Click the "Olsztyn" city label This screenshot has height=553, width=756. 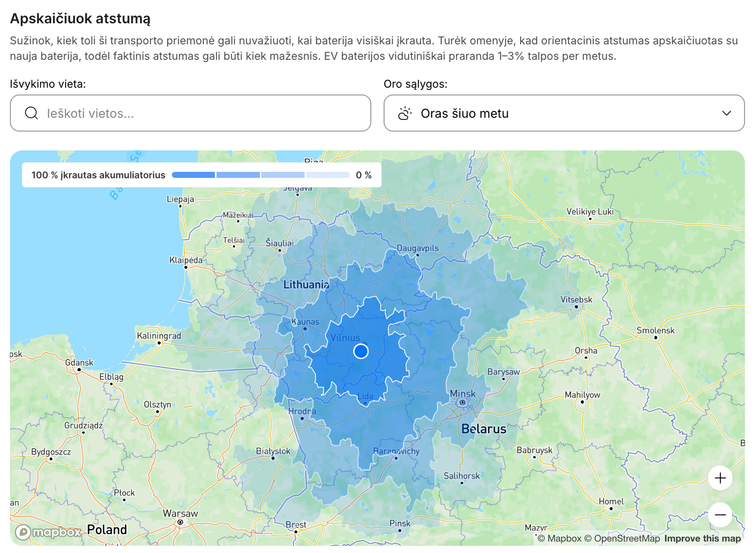point(157,404)
